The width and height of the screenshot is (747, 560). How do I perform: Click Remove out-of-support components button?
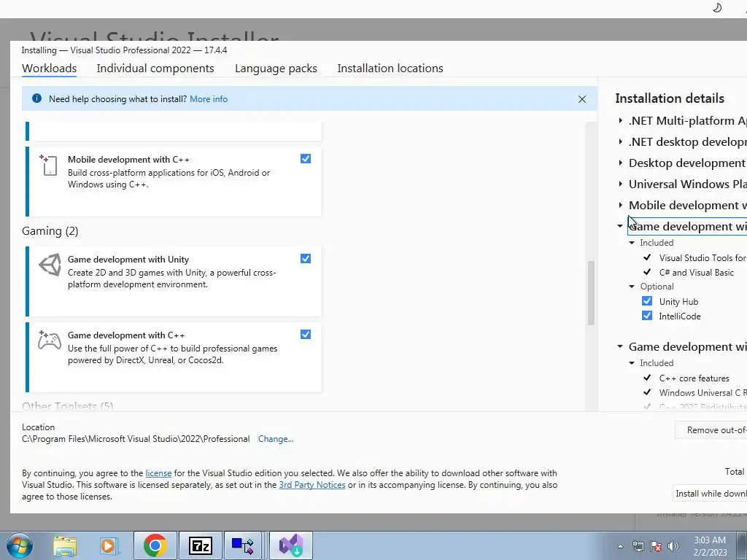711,430
